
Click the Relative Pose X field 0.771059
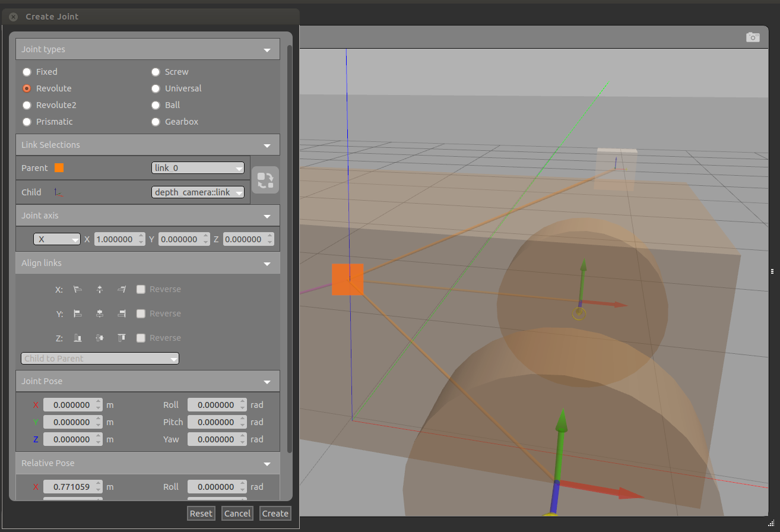pos(73,487)
